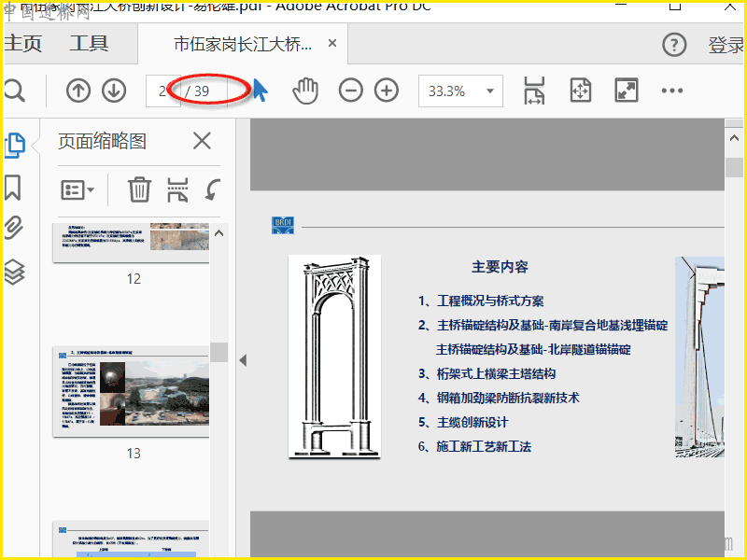This screenshot has height=560, width=747.
Task: Click the page 13 number label
Action: [134, 454]
